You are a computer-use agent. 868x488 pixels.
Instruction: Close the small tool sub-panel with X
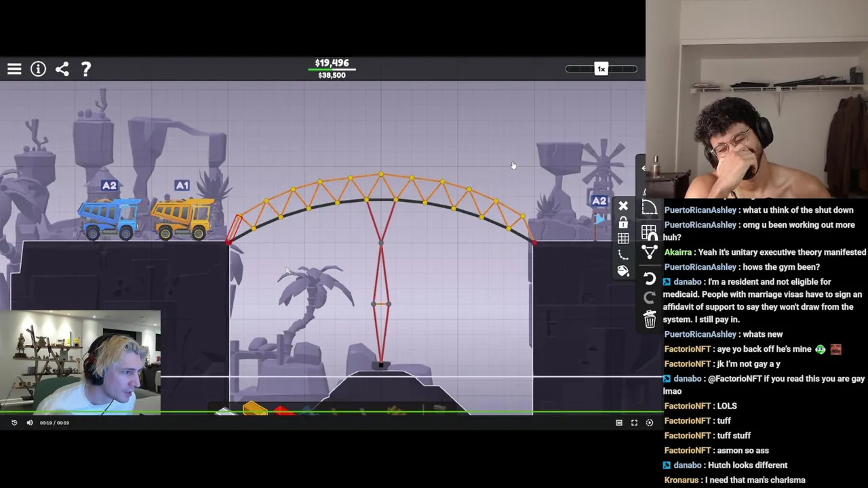click(x=623, y=206)
